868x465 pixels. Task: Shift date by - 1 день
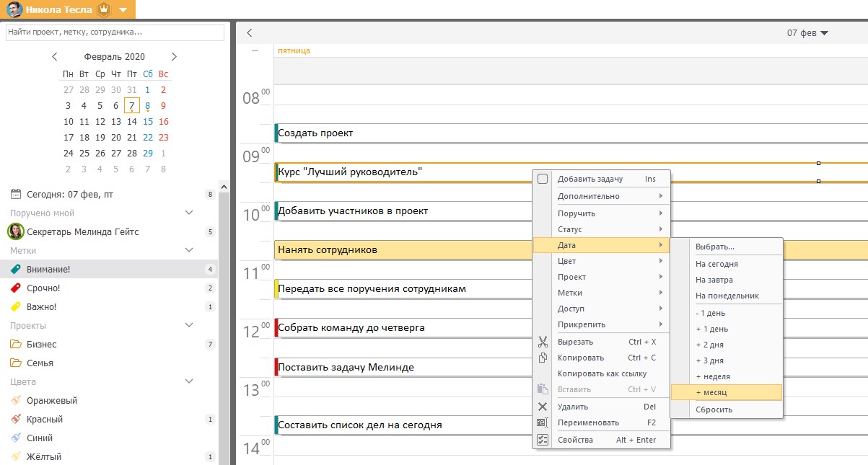pyautogui.click(x=727, y=313)
